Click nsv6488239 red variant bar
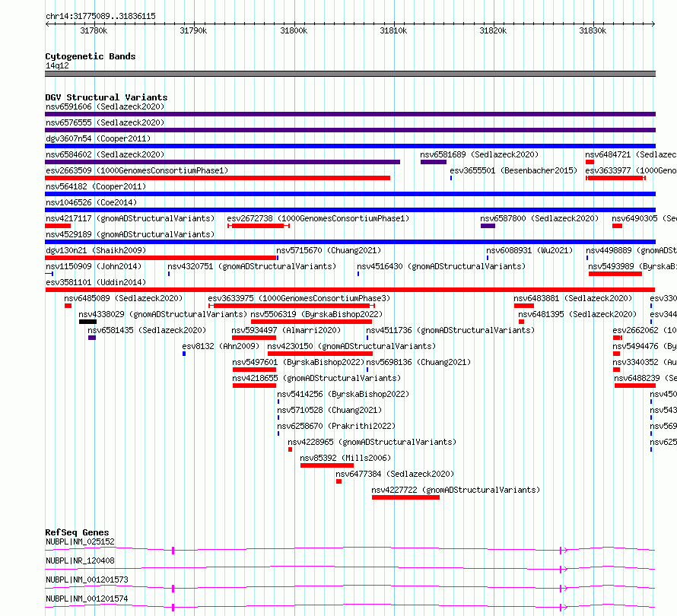Image resolution: width=677 pixels, height=616 pixels. tap(635, 386)
